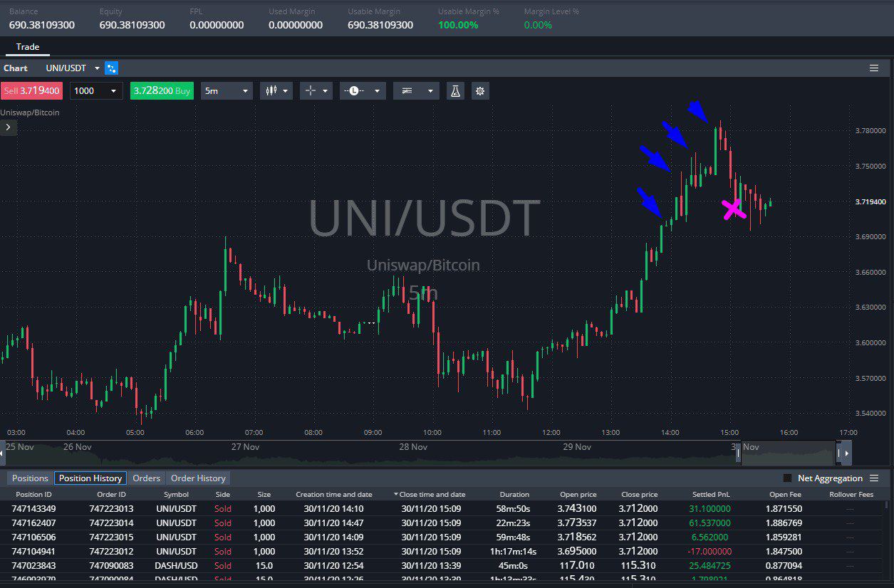Sort by Duration column header
Viewport: 894px width, 588px height.
click(514, 495)
